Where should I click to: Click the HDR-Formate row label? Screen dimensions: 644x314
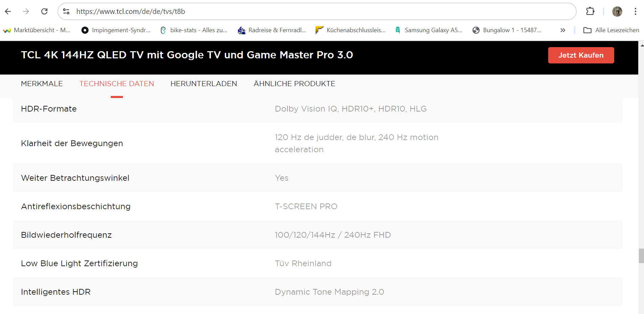pyautogui.click(x=49, y=109)
